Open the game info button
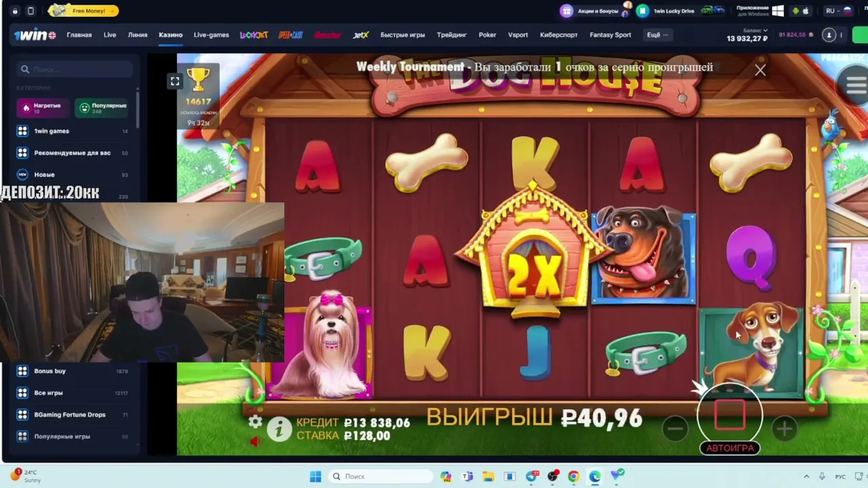 coord(279,428)
